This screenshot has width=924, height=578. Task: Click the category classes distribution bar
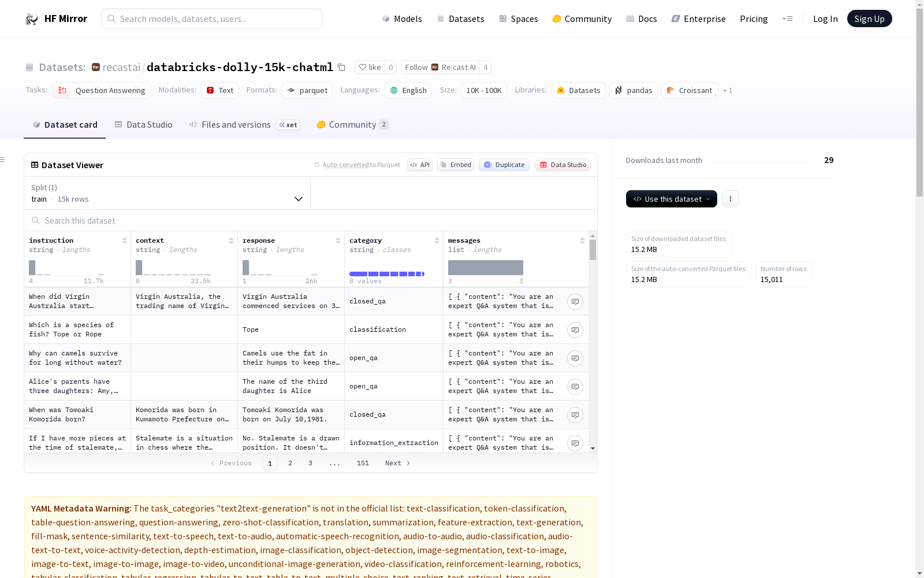coord(387,274)
